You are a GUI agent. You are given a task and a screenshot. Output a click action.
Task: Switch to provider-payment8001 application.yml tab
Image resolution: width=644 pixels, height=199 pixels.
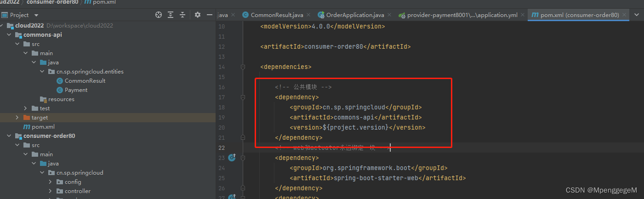(x=462, y=15)
